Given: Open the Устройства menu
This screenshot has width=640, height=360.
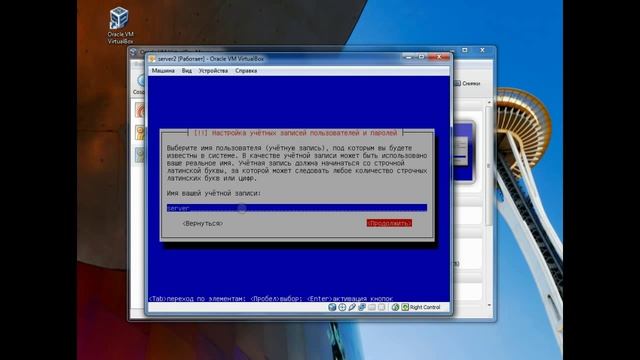Looking at the screenshot, I should point(213,71).
